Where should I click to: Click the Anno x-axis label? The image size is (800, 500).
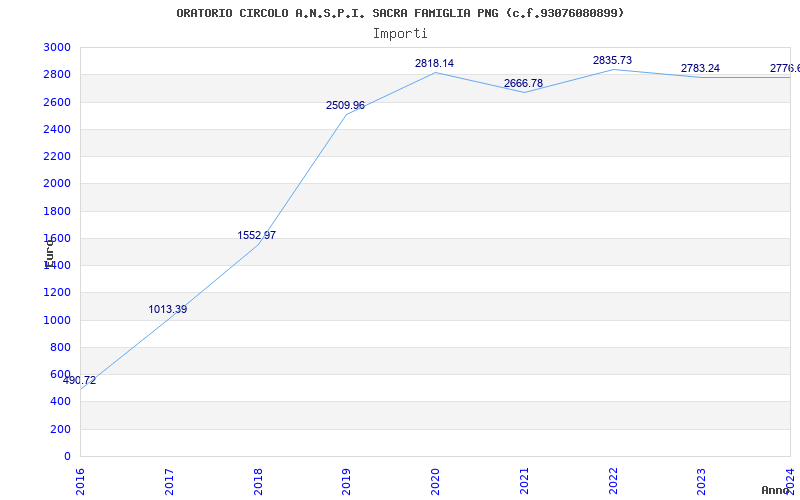[x=776, y=491]
